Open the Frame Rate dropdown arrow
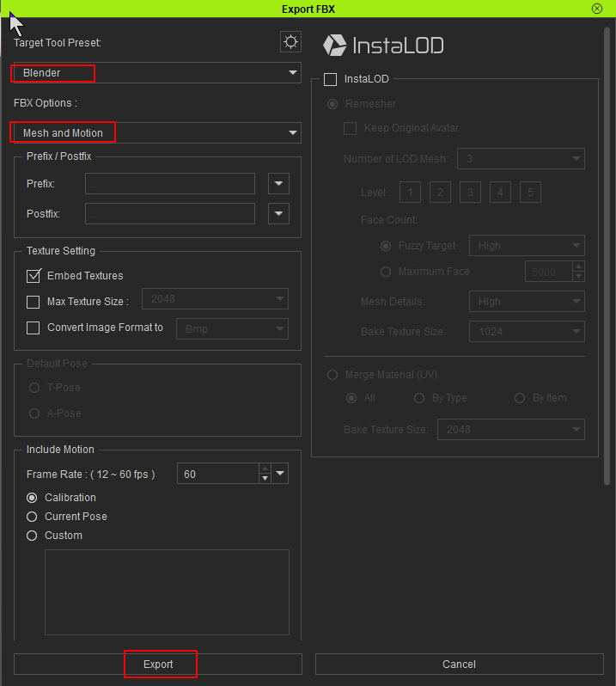 [280, 474]
